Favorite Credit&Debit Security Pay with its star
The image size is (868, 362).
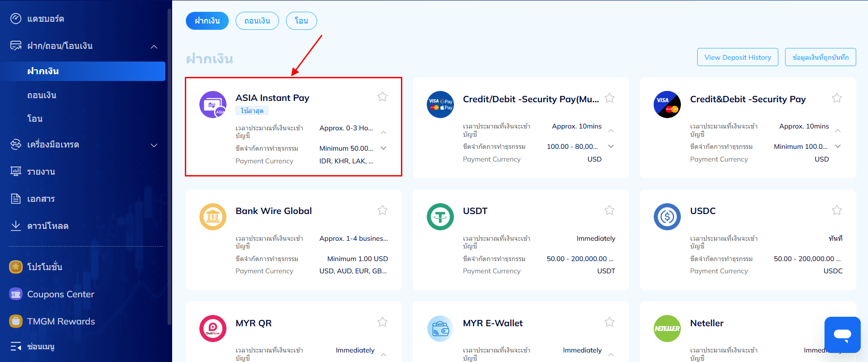coord(837,98)
